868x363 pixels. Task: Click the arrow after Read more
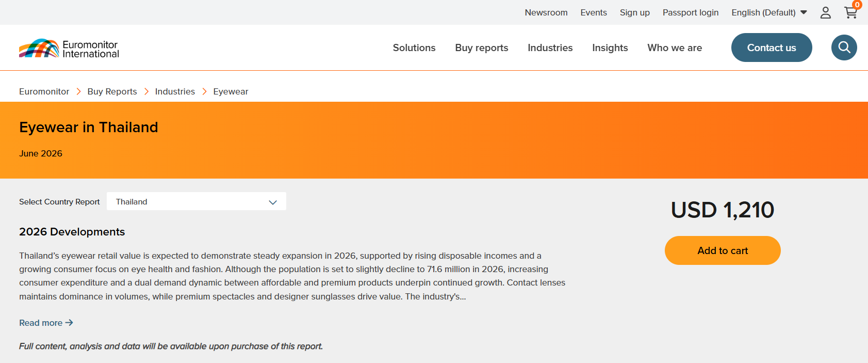click(69, 323)
